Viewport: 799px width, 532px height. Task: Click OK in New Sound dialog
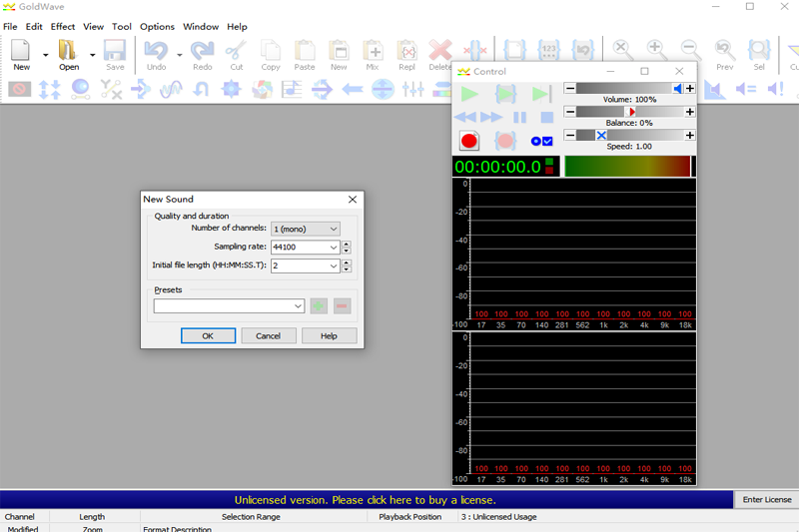pyautogui.click(x=208, y=336)
